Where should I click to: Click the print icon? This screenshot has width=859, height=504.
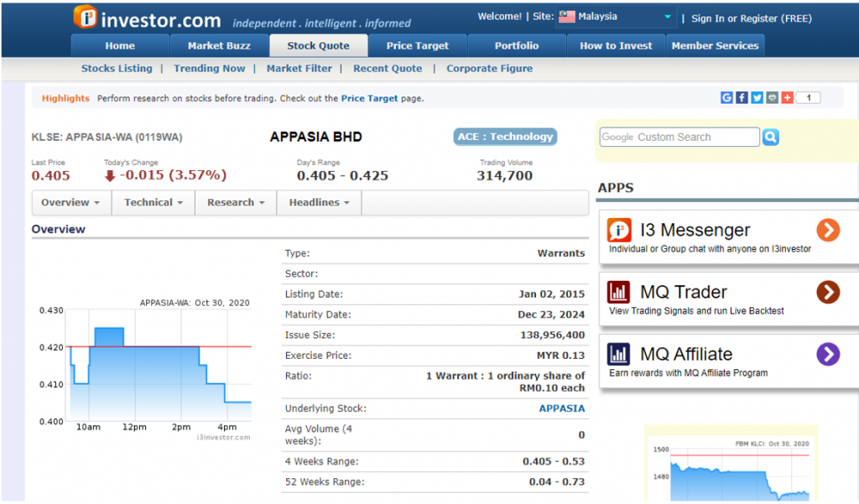click(x=772, y=98)
